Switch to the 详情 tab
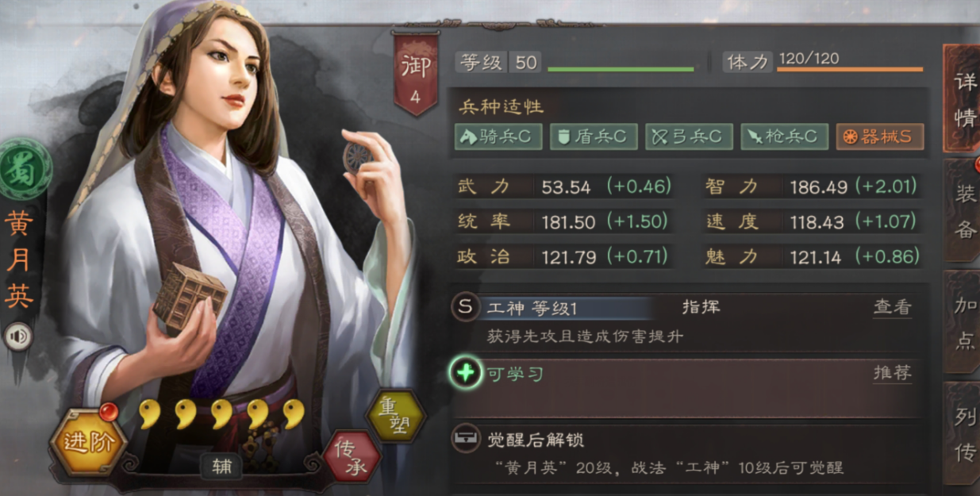This screenshot has width=980, height=496. pyautogui.click(x=963, y=99)
